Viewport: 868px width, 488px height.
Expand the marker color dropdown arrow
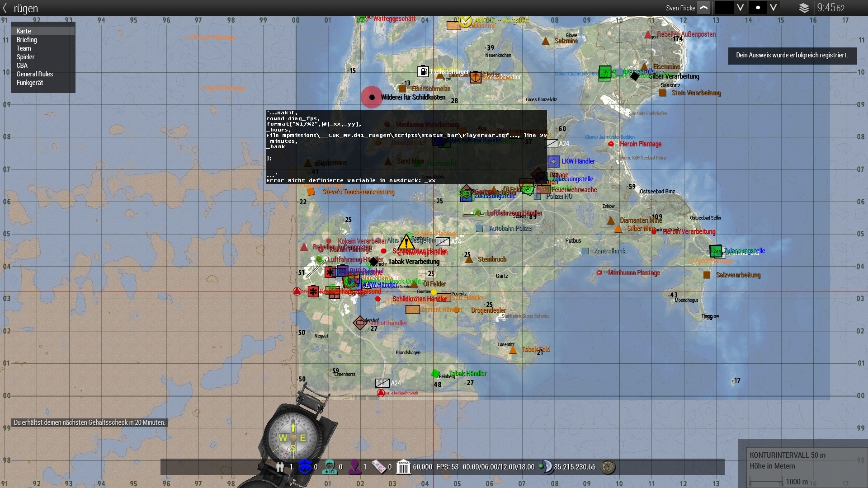click(740, 8)
